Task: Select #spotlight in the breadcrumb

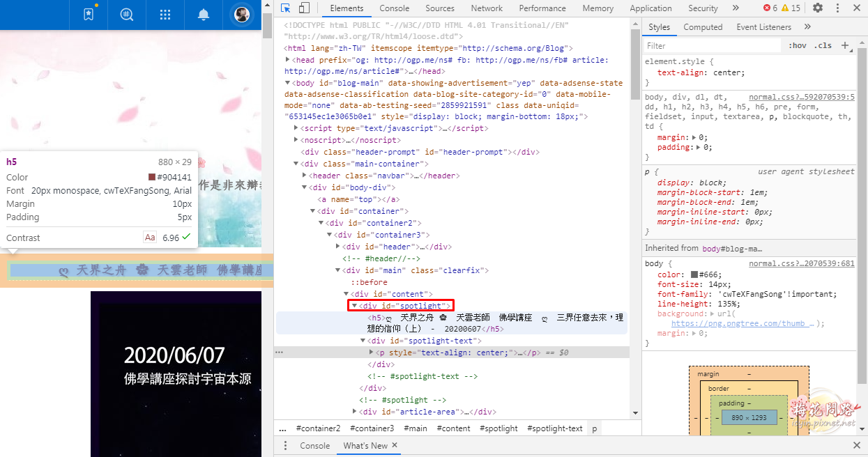Action: click(498, 428)
